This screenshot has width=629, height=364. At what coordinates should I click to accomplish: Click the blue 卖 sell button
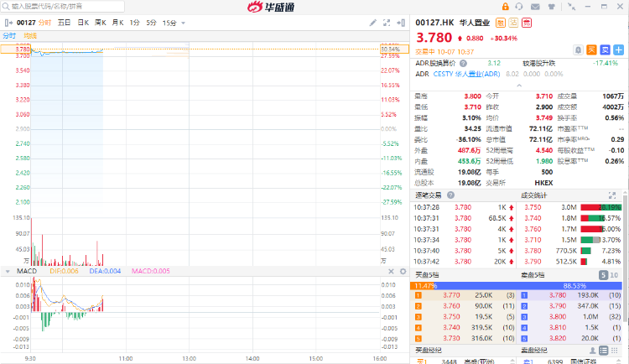tap(605, 49)
